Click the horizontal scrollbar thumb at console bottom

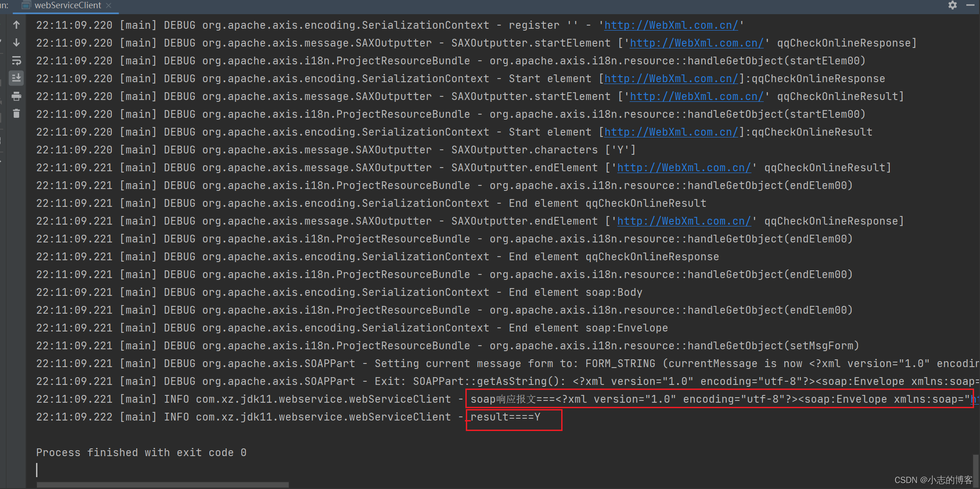point(163,485)
